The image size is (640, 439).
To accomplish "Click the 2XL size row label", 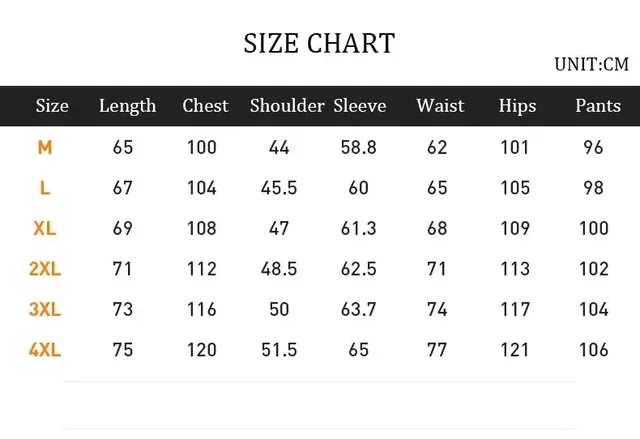I will (x=45, y=269).
